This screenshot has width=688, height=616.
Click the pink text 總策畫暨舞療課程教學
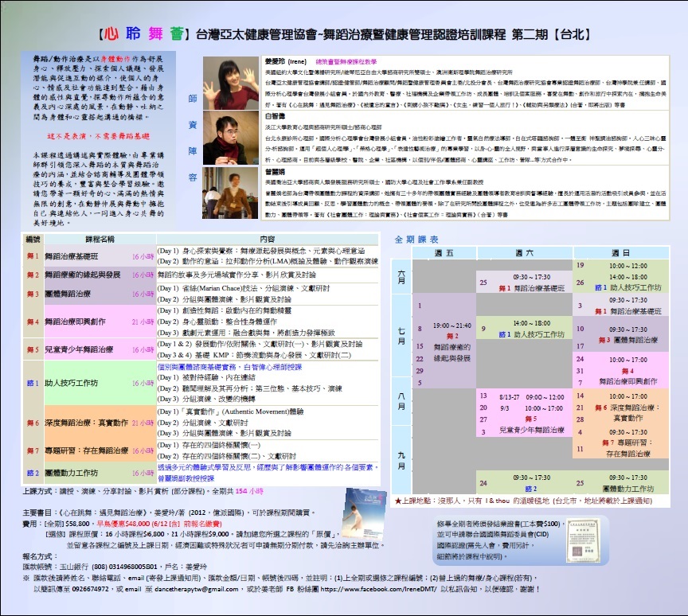[x=346, y=62]
